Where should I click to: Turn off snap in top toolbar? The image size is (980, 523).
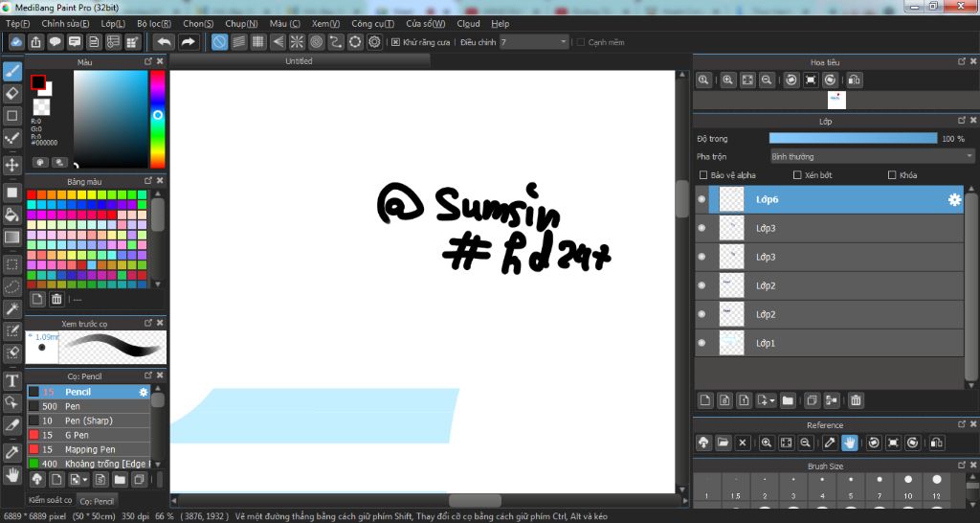(219, 42)
